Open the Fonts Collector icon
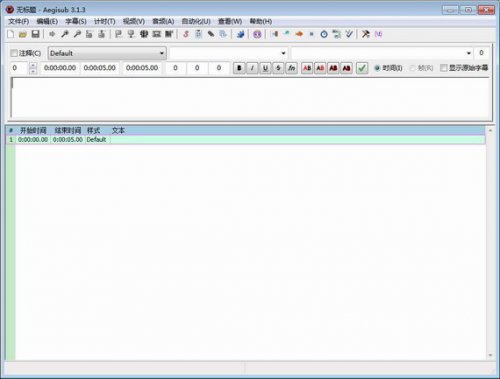The image size is (500, 379). [223, 34]
